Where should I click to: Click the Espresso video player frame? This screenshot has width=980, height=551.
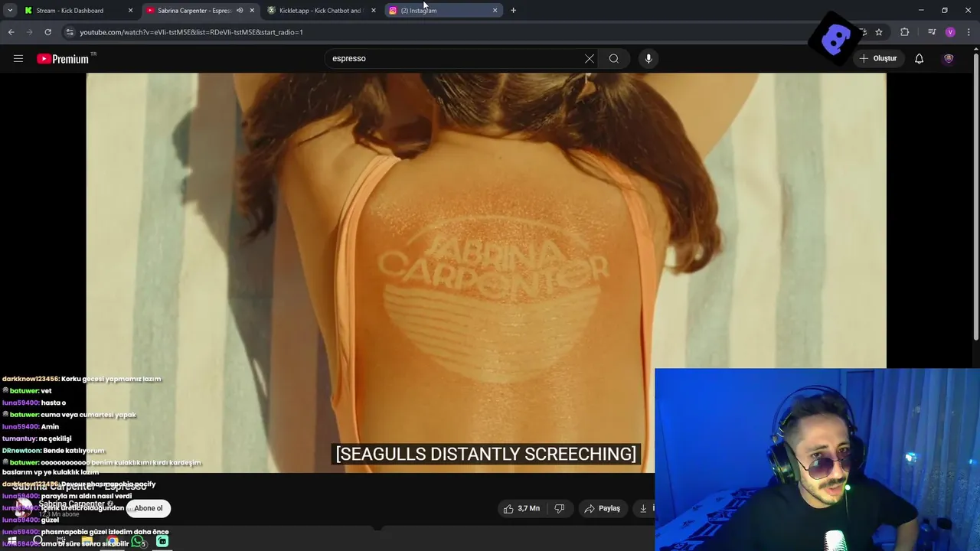(x=485, y=272)
